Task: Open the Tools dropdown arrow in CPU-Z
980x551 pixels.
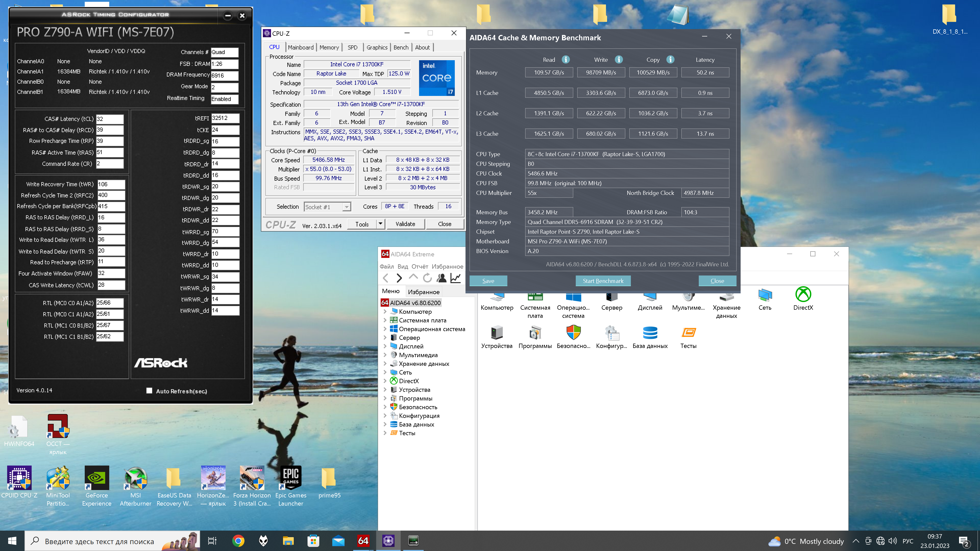Action: tap(380, 224)
